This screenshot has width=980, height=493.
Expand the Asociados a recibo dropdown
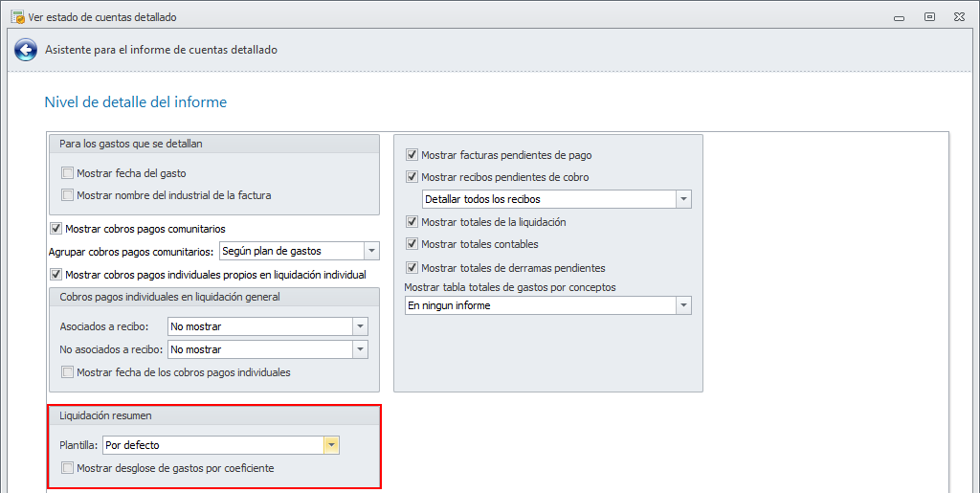pyautogui.click(x=360, y=326)
